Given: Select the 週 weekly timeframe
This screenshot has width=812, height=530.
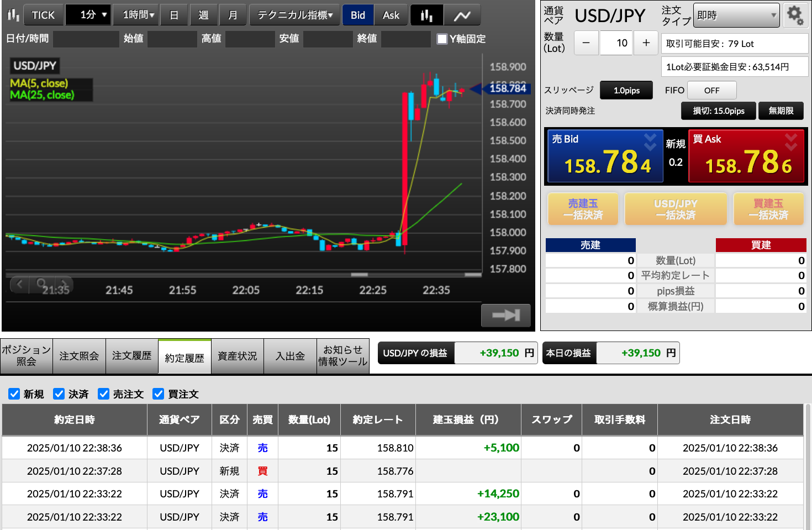Looking at the screenshot, I should click(203, 15).
